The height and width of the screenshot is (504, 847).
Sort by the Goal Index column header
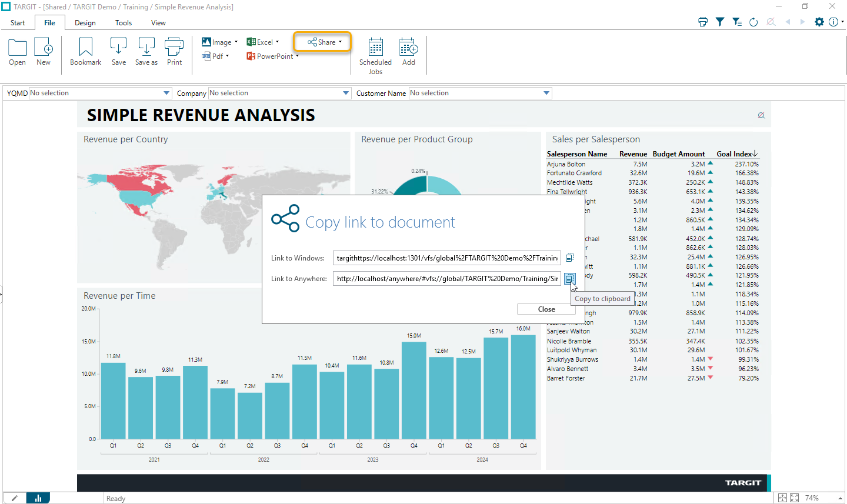pyautogui.click(x=736, y=154)
